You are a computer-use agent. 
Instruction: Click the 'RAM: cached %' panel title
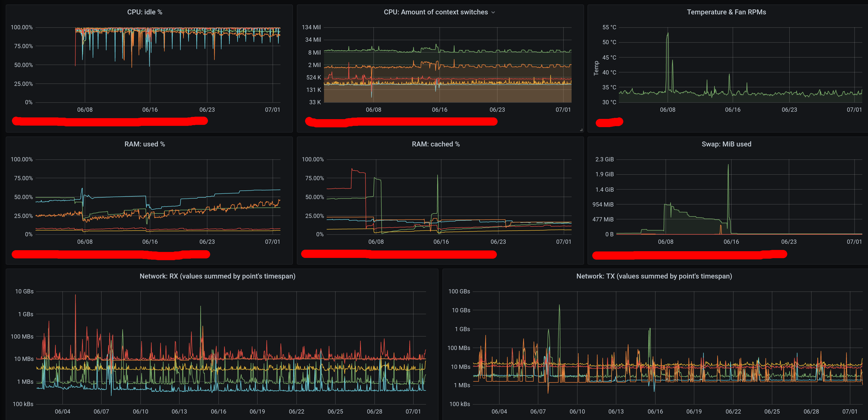435,144
